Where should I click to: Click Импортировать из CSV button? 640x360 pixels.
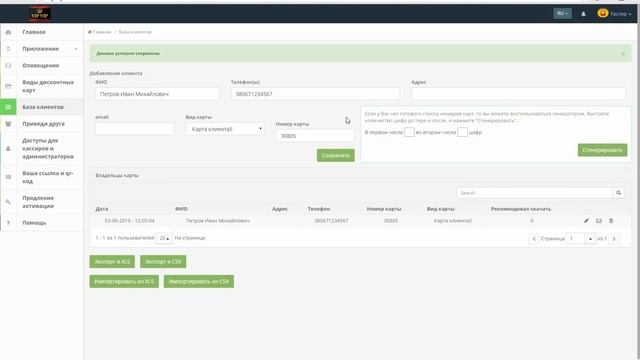[199, 281]
